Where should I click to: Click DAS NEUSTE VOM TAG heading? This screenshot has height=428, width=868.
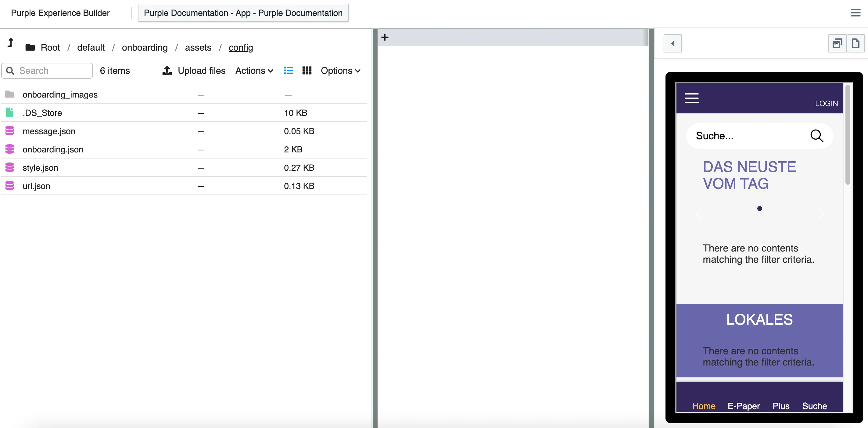(x=749, y=175)
